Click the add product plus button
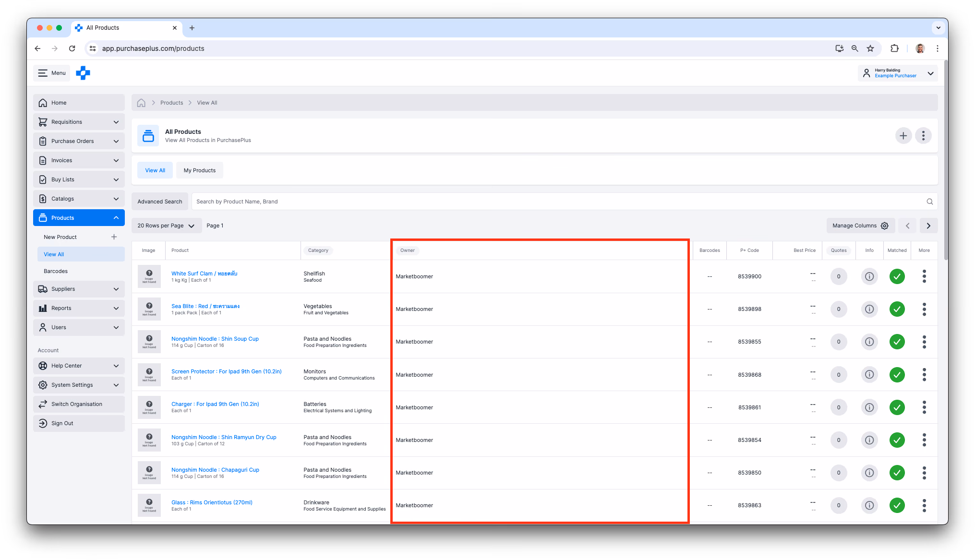Screen dimensions: 975x560 [903, 136]
